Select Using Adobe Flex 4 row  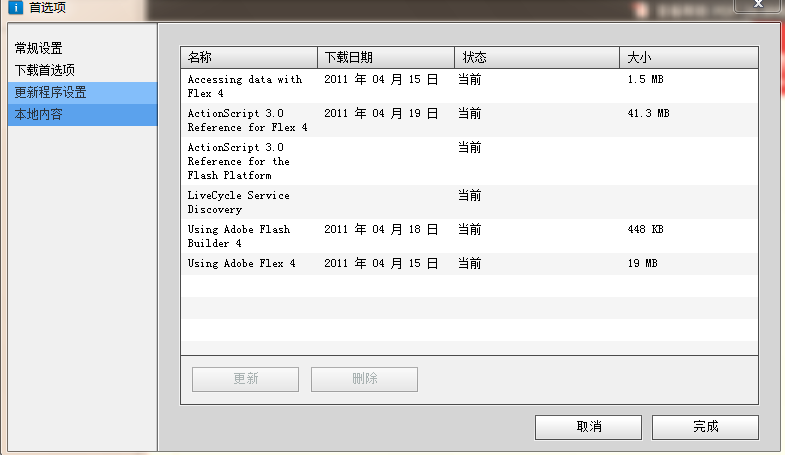[x=469, y=264]
